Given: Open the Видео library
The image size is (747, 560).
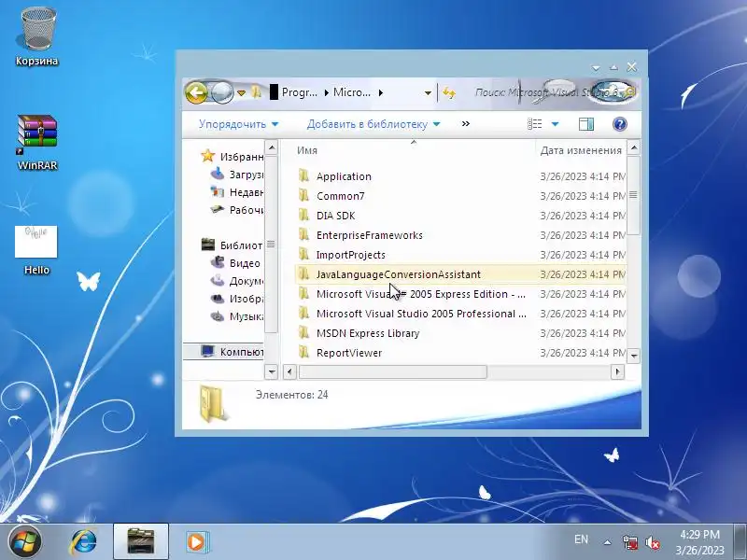Looking at the screenshot, I should tap(236, 263).
